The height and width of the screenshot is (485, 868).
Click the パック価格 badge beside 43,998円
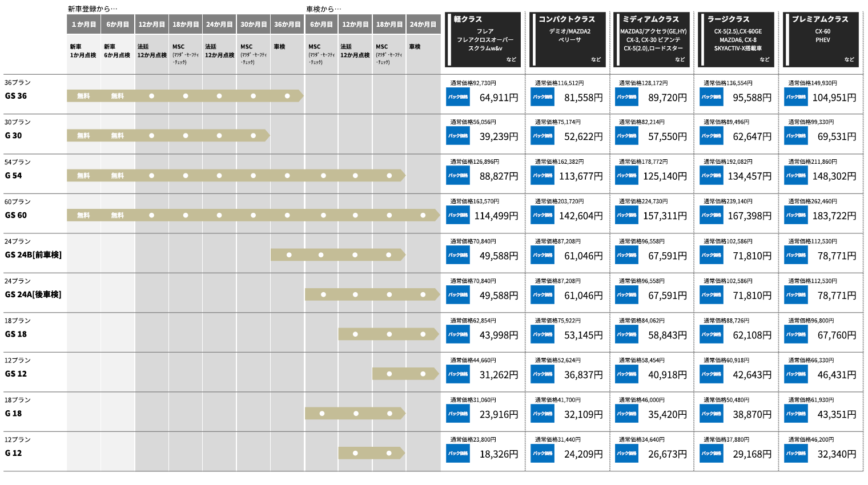(458, 334)
